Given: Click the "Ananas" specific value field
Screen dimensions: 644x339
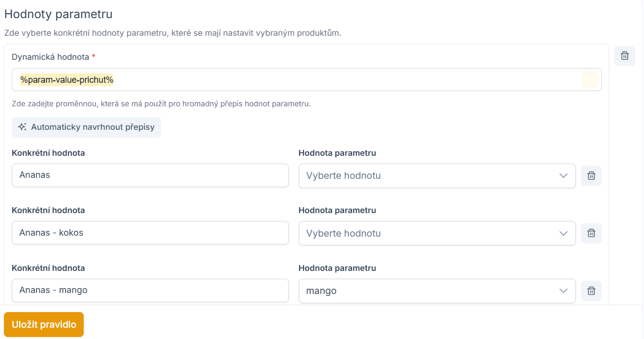Looking at the screenshot, I should tap(150, 175).
